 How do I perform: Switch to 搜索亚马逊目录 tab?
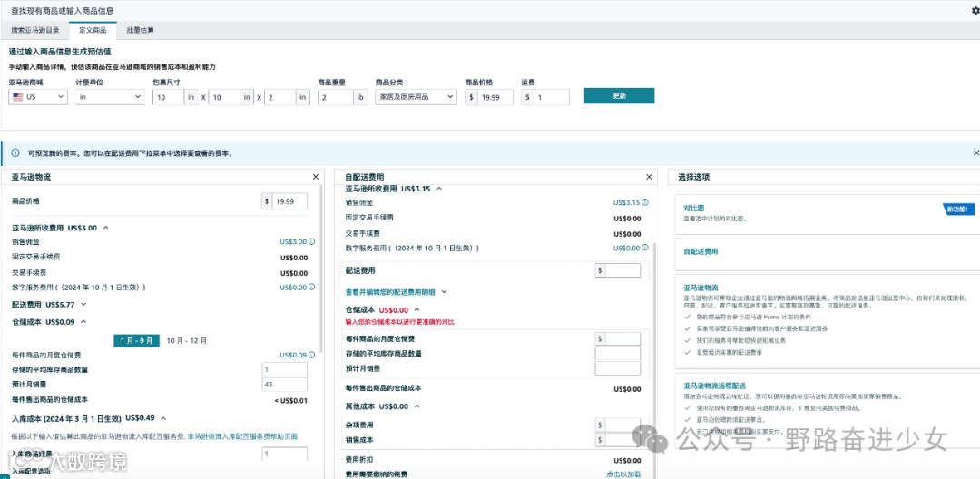pyautogui.click(x=35, y=30)
